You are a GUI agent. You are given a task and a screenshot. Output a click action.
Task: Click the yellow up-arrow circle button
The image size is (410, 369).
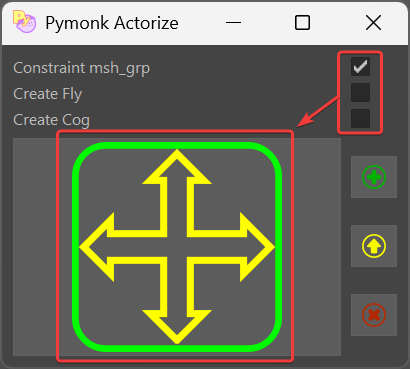[374, 246]
